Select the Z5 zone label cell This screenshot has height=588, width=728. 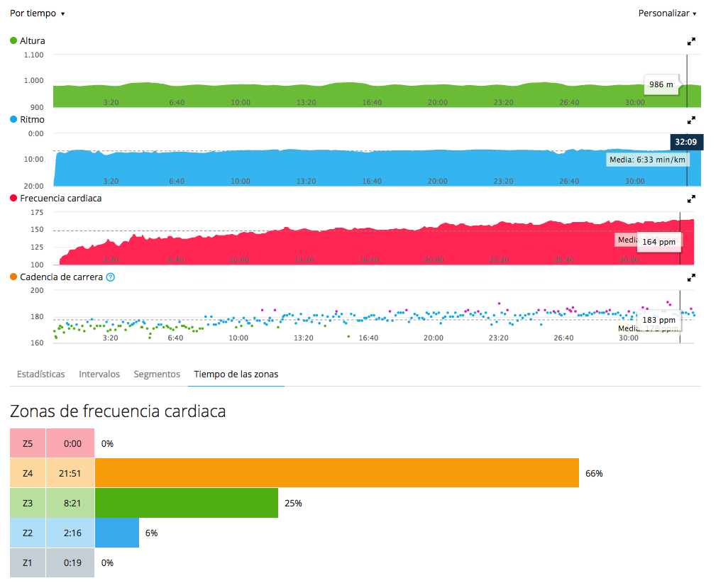pyautogui.click(x=28, y=443)
